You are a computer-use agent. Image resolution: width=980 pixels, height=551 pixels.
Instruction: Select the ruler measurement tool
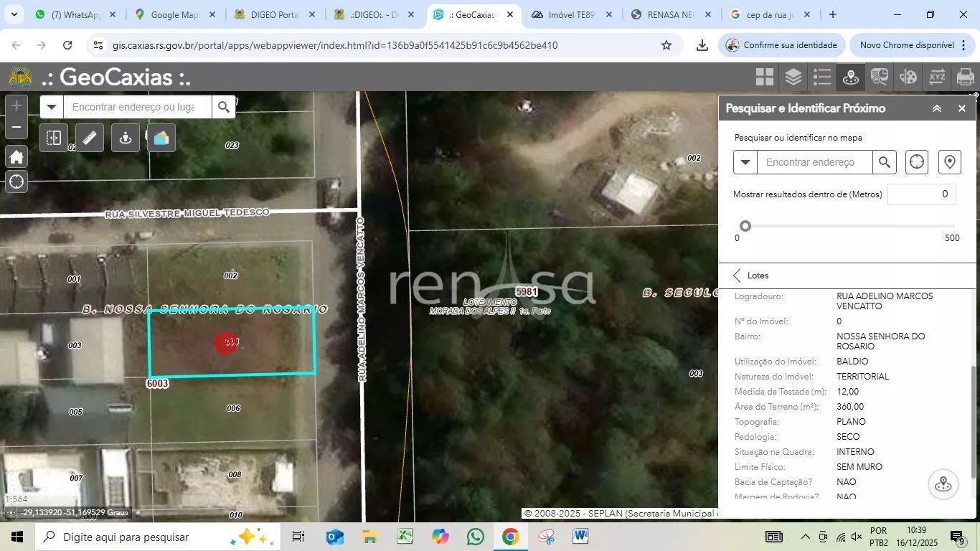tap(90, 138)
